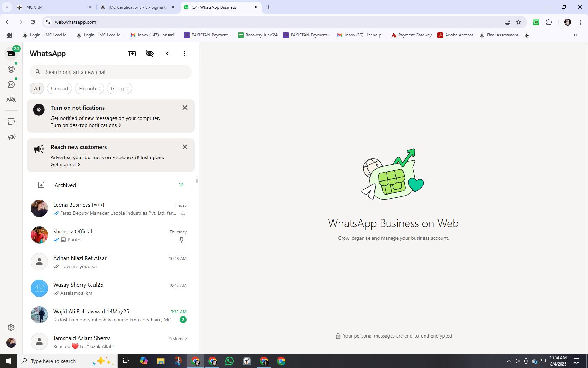Open a new browser tab
This screenshot has height=368, width=588.
pyautogui.click(x=269, y=7)
